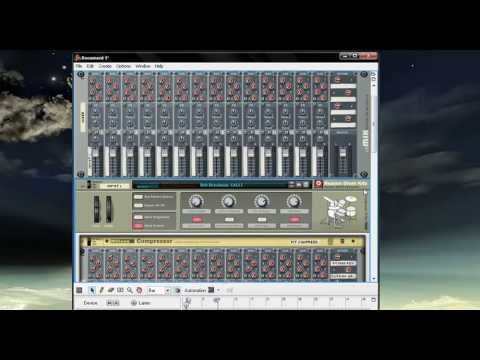Click the Automation color swatch
This screenshot has height=360, width=480.
(x=211, y=290)
